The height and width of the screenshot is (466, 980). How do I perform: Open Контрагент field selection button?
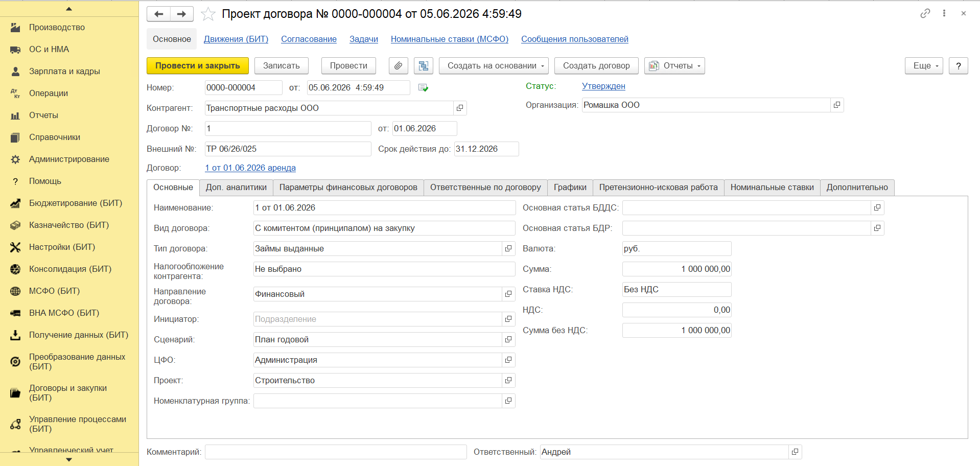(460, 108)
